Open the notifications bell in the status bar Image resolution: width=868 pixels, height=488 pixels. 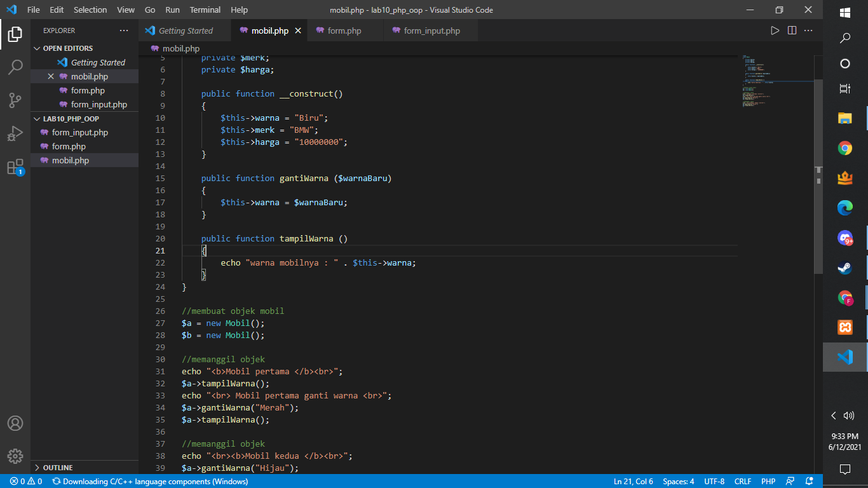pyautogui.click(x=808, y=481)
